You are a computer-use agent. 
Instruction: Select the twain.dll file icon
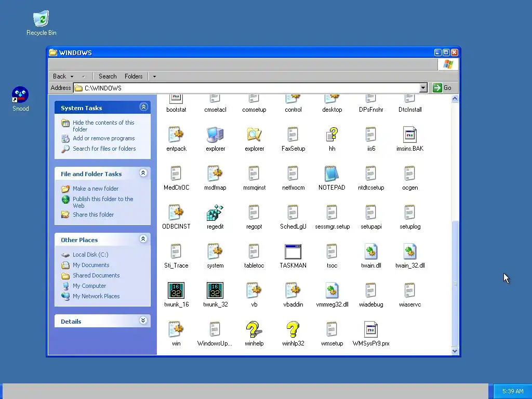pyautogui.click(x=371, y=252)
